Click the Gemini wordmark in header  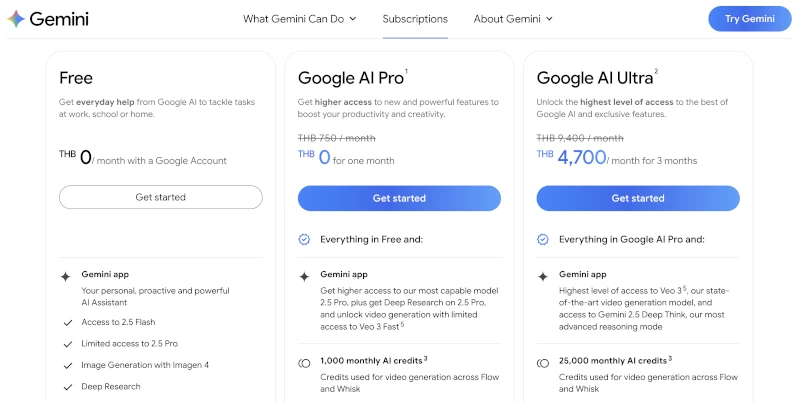58,19
